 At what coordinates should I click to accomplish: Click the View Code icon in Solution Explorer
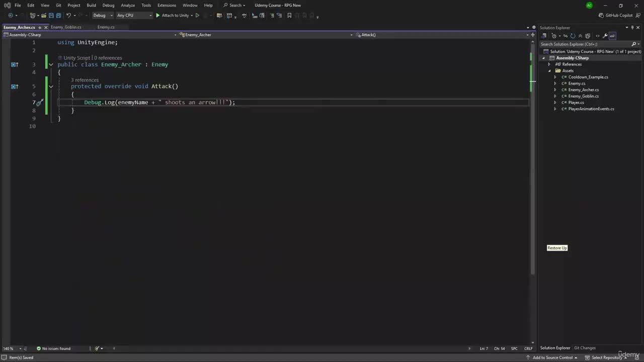598,36
